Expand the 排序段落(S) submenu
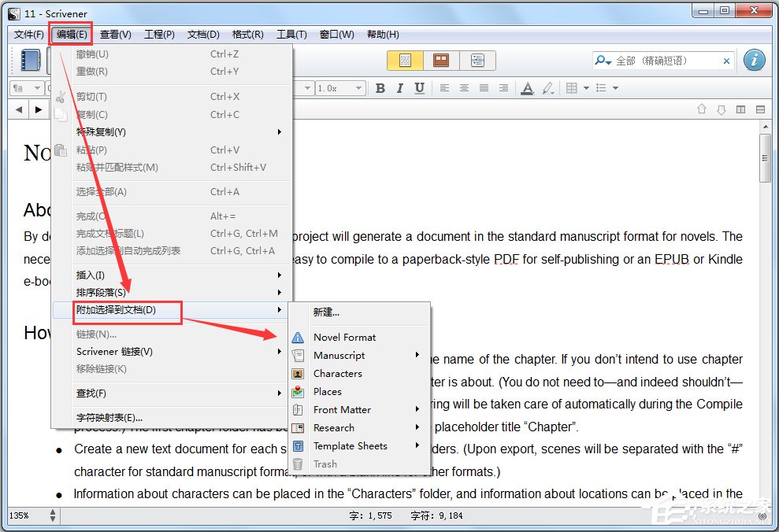Image resolution: width=779 pixels, height=532 pixels. click(x=172, y=292)
